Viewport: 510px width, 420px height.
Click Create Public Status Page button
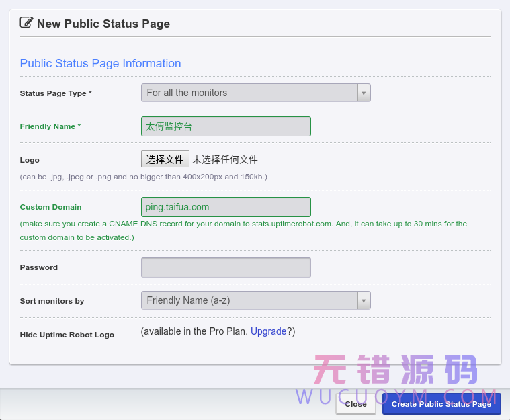coord(441,404)
